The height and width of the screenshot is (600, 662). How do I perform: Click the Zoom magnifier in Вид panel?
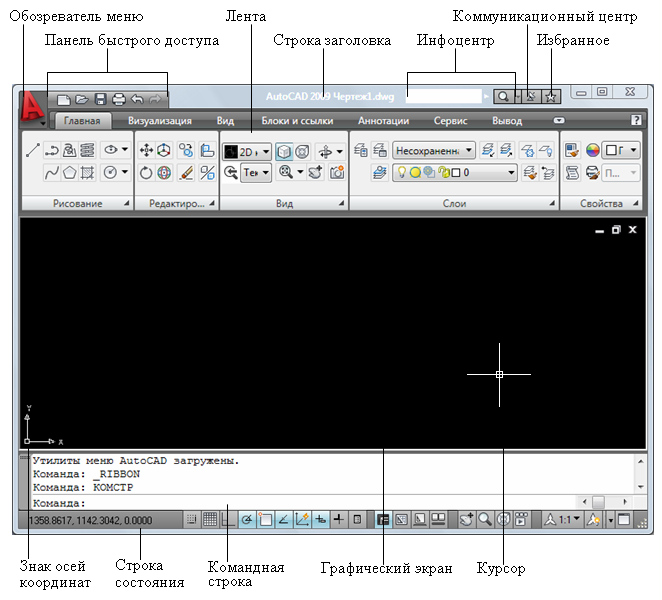point(286,172)
